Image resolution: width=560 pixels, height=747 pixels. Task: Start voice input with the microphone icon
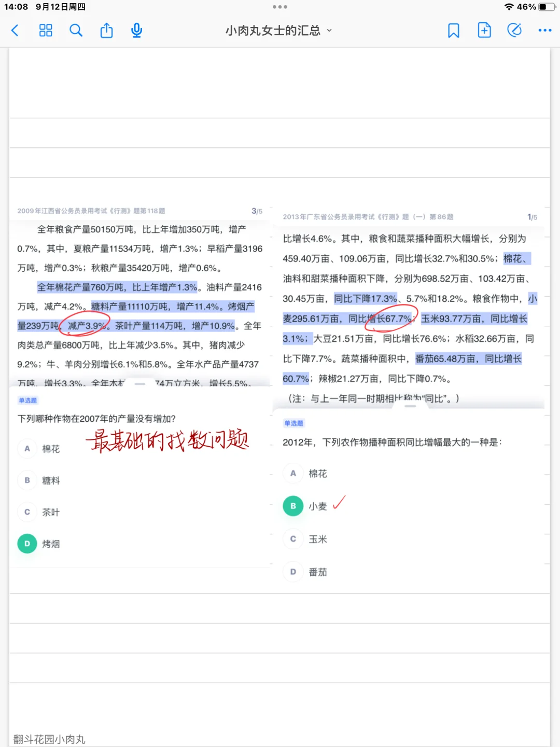point(136,31)
